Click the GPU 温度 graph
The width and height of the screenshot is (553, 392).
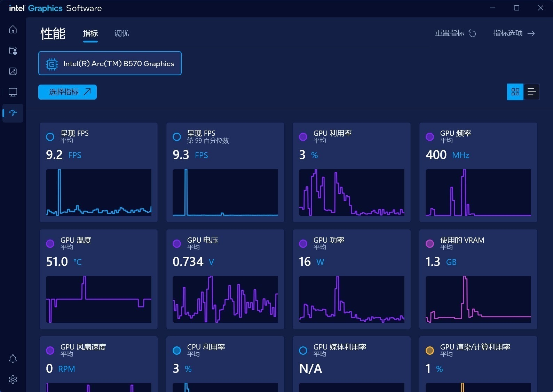98,299
